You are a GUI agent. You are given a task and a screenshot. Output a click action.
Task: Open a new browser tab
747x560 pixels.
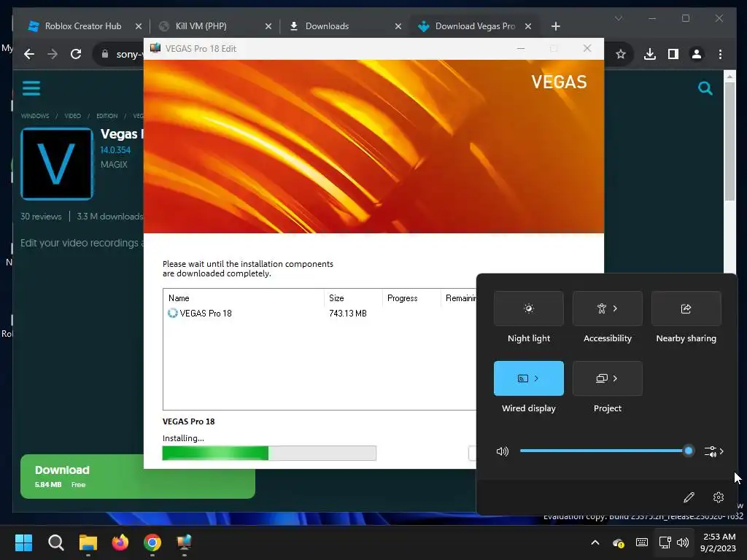[x=555, y=26]
